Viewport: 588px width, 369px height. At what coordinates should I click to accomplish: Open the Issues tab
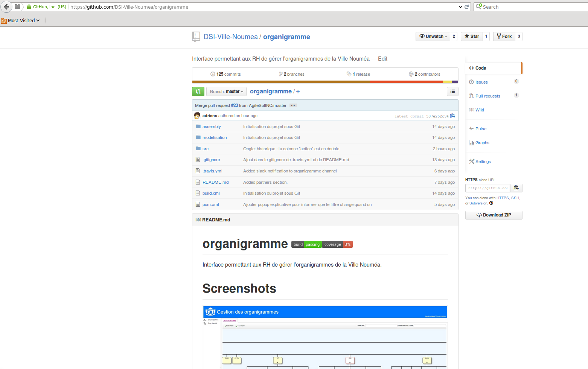tap(481, 82)
